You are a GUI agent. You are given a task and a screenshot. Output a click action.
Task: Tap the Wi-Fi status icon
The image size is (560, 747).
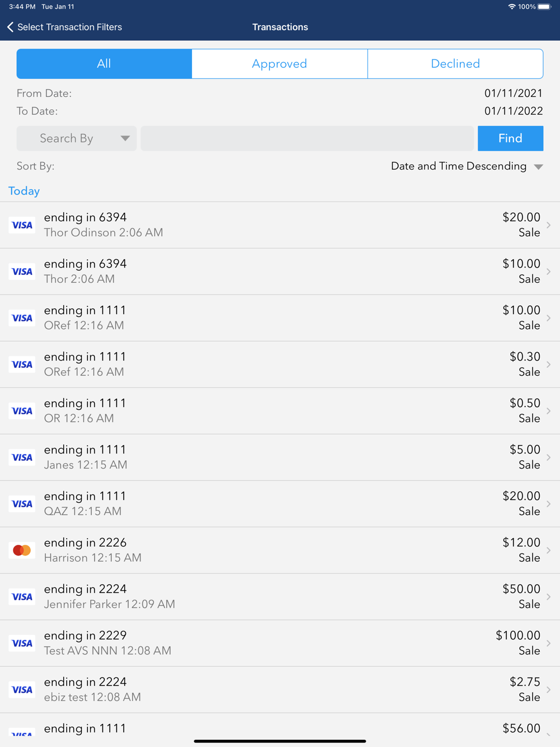click(511, 7)
